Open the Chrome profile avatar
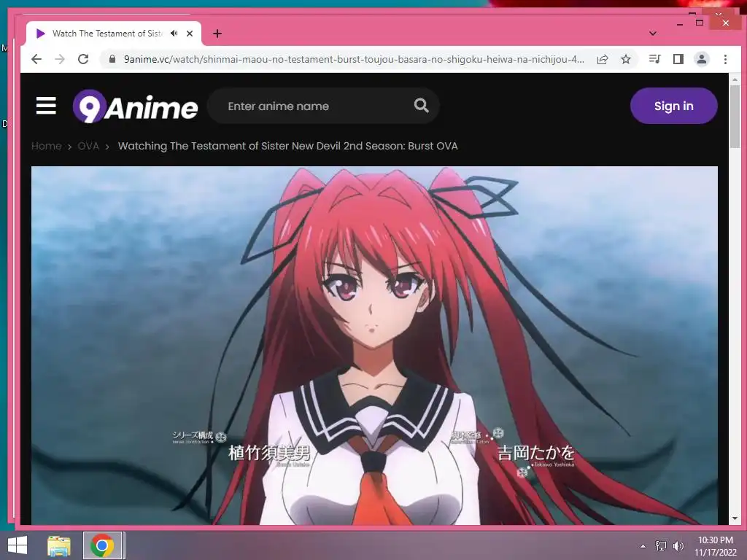This screenshot has height=560, width=747. pos(702,59)
